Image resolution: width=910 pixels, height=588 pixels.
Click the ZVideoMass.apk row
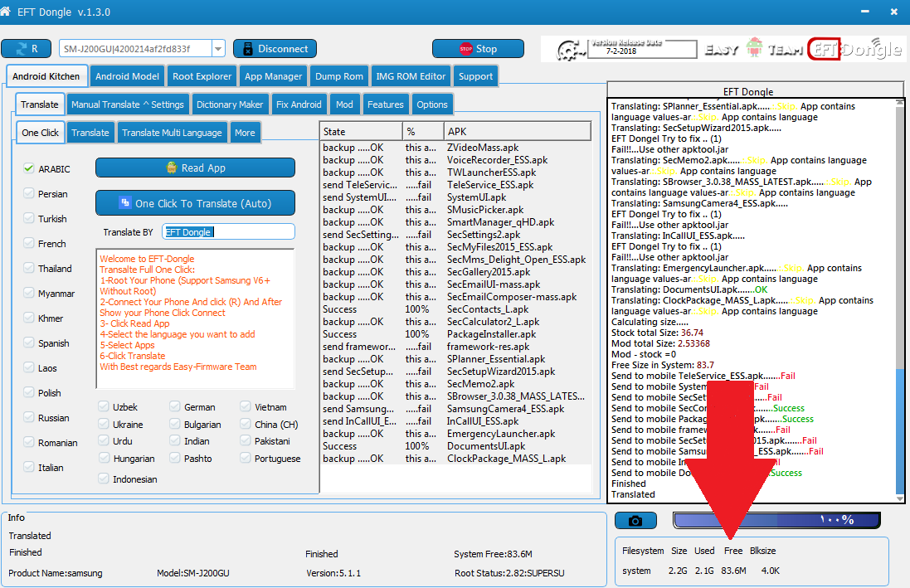[x=455, y=148]
